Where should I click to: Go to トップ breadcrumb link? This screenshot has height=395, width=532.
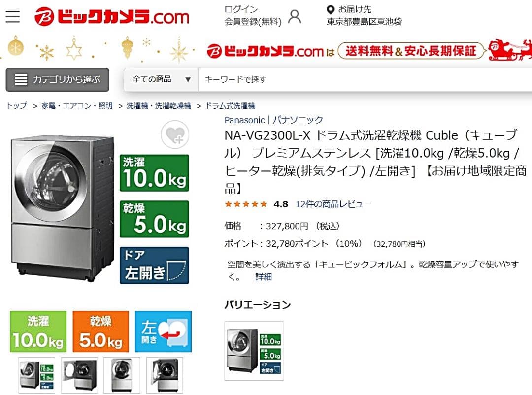(17, 105)
